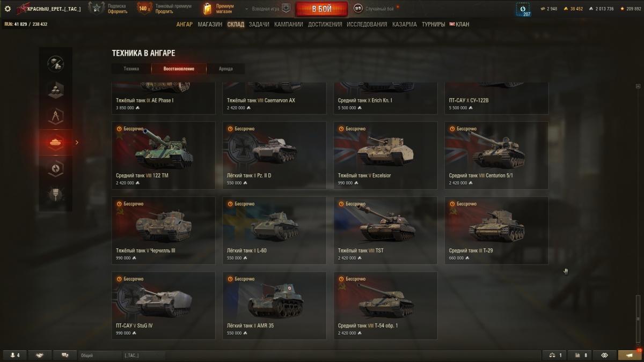This screenshot has height=362, width=644.
Task: Open the platoon game dropdown
Action: coord(267,9)
